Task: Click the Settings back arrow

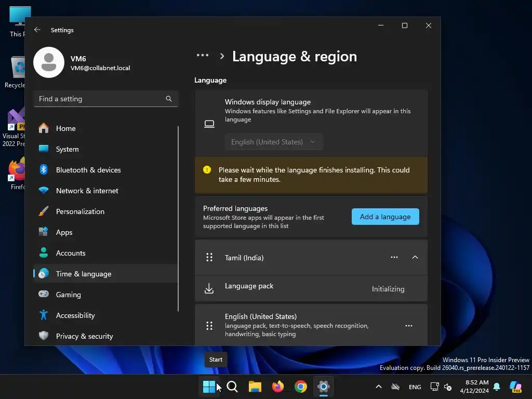Action: click(37, 30)
